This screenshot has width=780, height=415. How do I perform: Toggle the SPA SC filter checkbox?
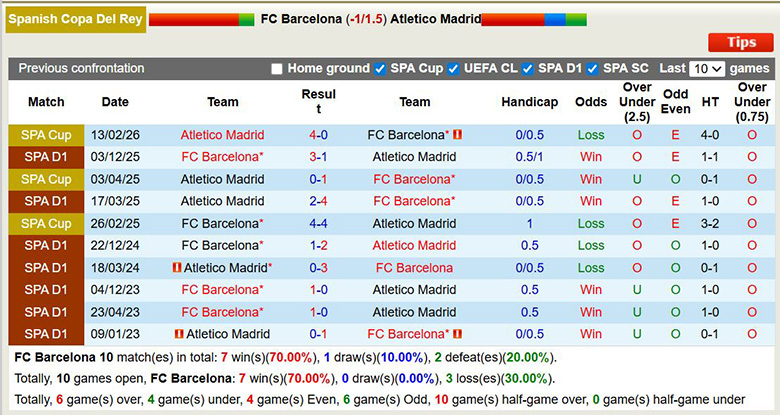pos(592,69)
